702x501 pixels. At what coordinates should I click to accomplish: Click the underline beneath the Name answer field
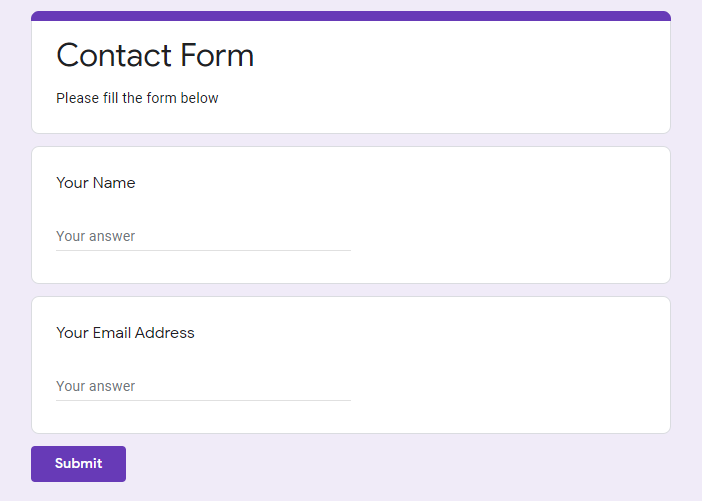click(x=203, y=250)
